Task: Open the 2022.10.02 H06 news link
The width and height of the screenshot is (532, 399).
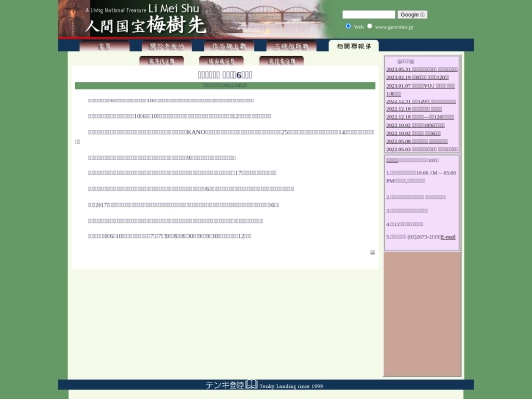Action: [416, 125]
